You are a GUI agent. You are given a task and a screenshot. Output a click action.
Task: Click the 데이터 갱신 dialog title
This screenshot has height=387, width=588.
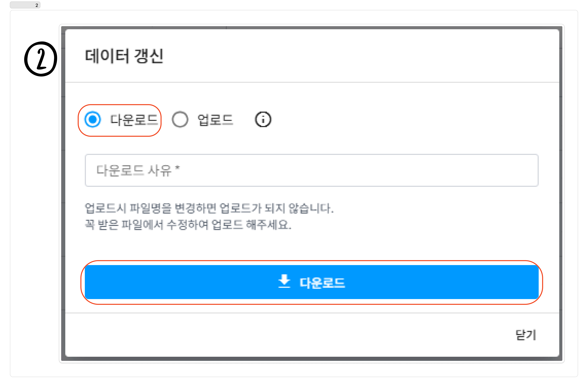point(124,56)
